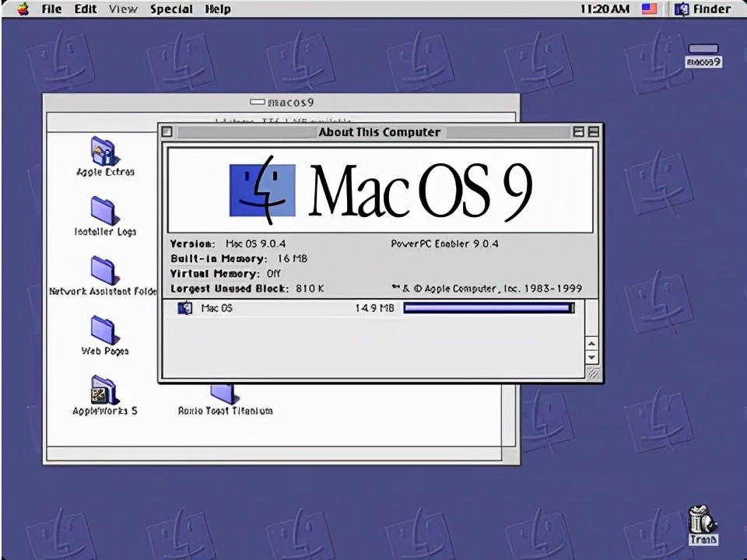Select the Roxio Toast Titanium folder
747x560 pixels.
pyautogui.click(x=224, y=394)
